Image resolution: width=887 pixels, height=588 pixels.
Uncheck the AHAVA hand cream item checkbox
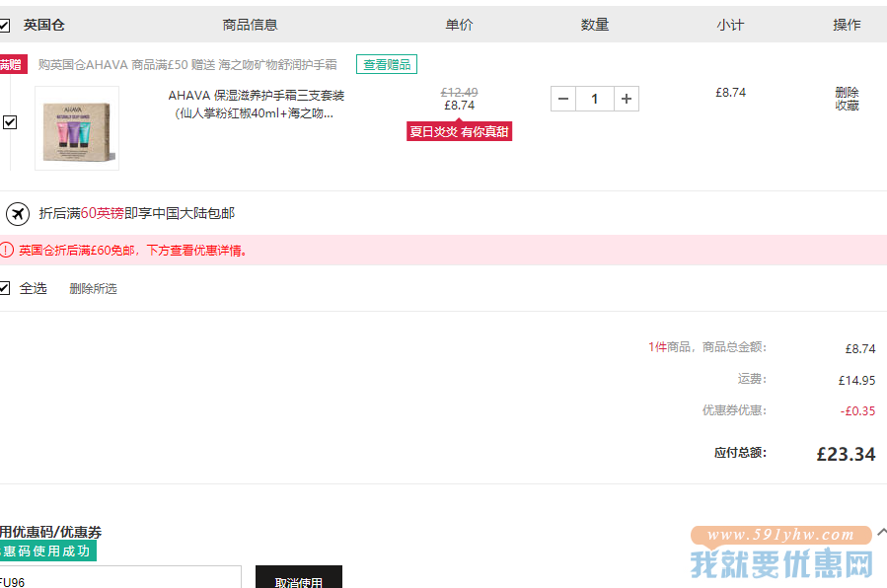pyautogui.click(x=10, y=122)
